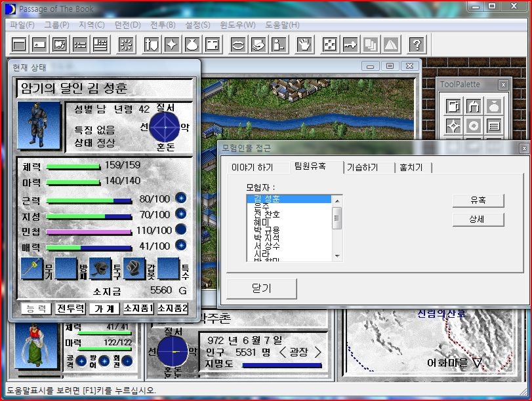Click the card icon in toolbar
Image resolution: width=532 pixels, height=401 pixels.
click(x=39, y=45)
